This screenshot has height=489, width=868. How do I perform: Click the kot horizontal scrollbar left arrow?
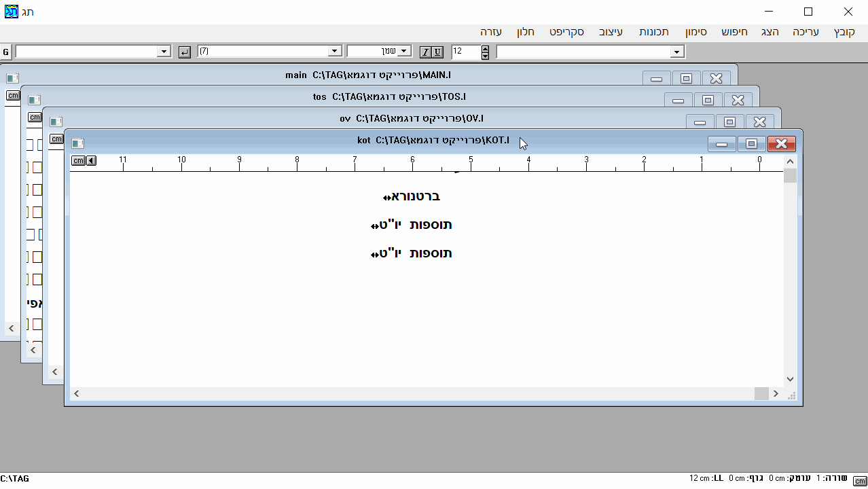click(x=77, y=394)
